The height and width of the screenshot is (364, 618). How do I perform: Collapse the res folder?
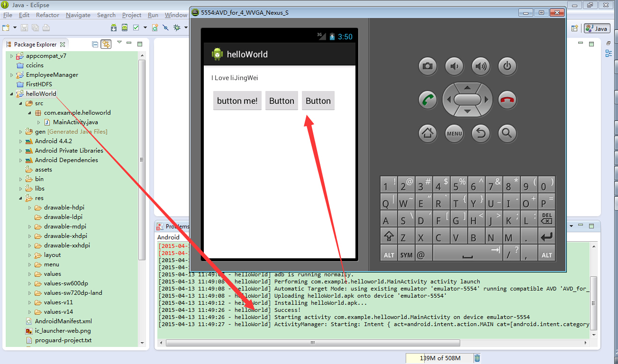click(x=20, y=198)
